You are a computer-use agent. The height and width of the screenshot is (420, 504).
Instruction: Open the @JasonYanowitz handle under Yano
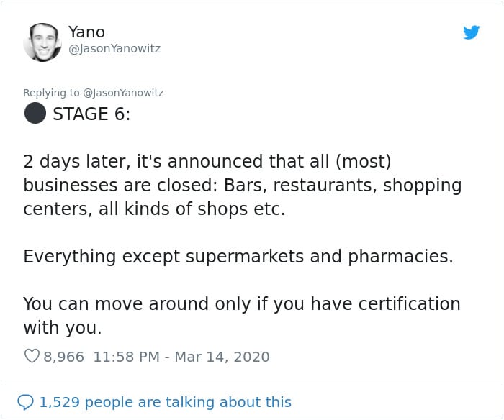pos(114,48)
